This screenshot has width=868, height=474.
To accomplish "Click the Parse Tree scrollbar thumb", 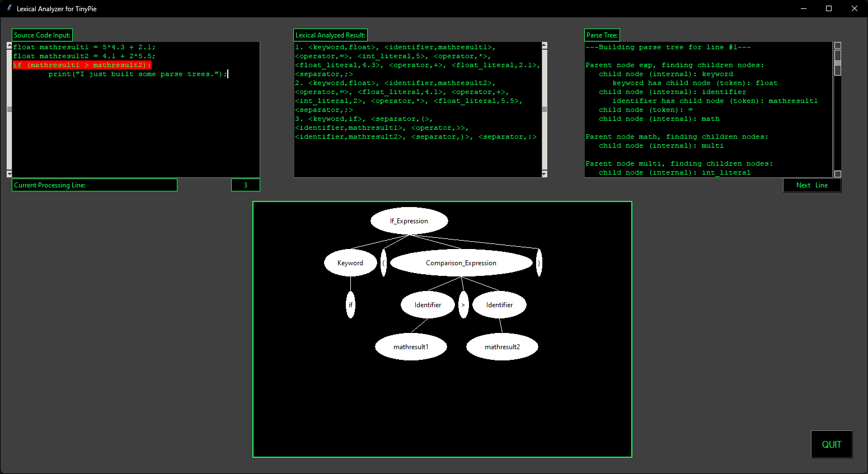I will (x=838, y=62).
